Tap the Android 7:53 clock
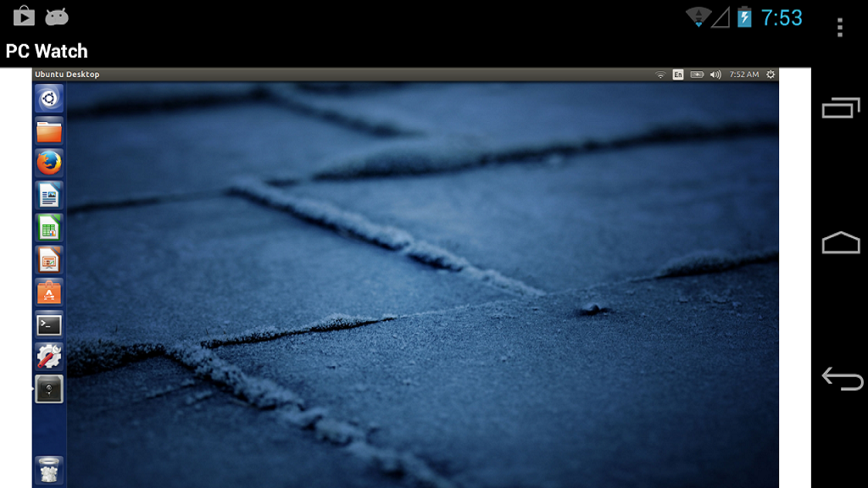This screenshot has height=488, width=868. click(x=781, y=18)
